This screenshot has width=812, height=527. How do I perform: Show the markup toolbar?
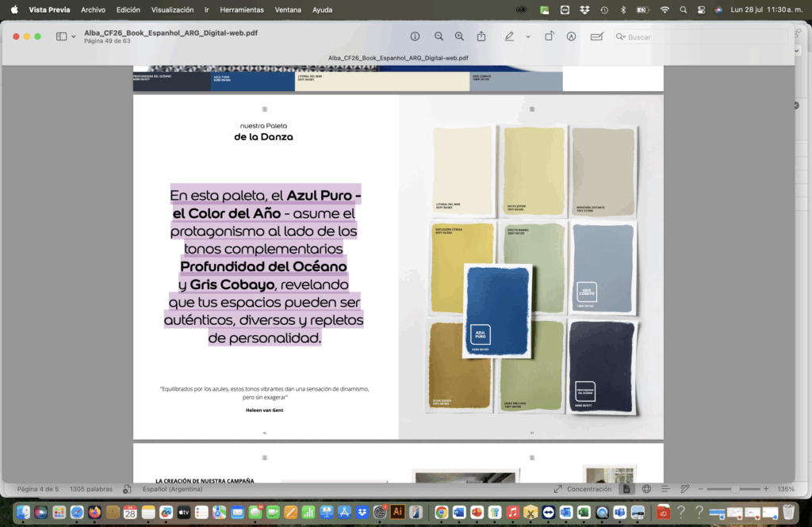pyautogui.click(x=571, y=36)
